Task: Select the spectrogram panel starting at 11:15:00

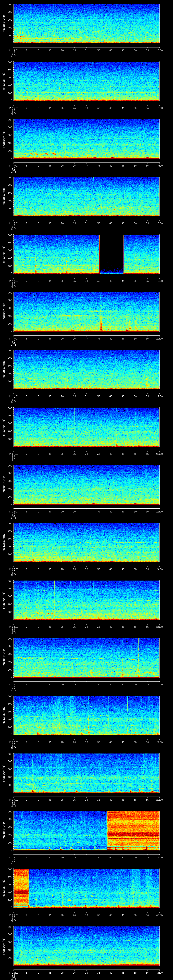Action: click(87, 81)
